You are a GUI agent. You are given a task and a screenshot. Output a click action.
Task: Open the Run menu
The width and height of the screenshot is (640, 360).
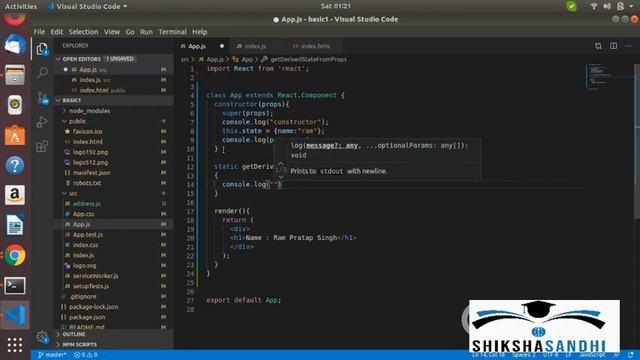[146, 32]
